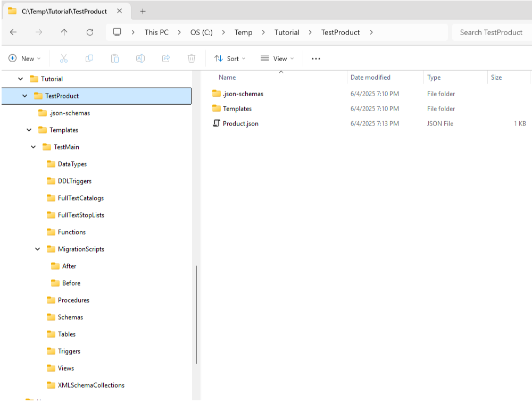Open a new tab with the plus button
Screen dimensions: 532x403
pyautogui.click(x=142, y=11)
